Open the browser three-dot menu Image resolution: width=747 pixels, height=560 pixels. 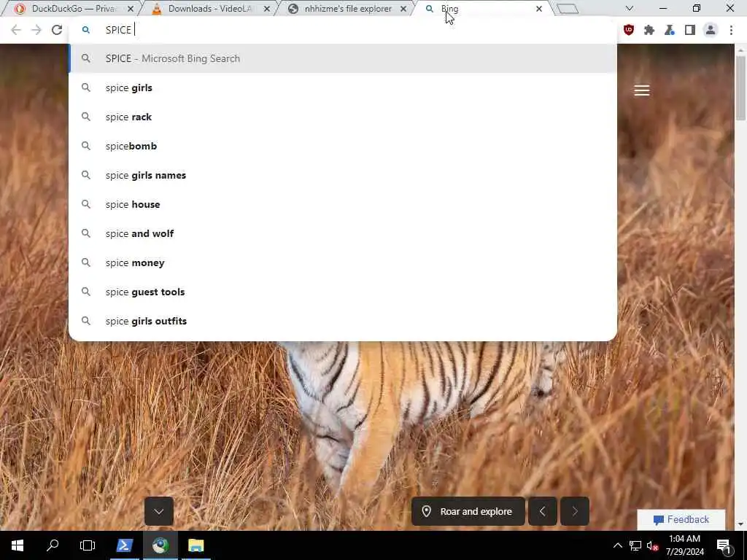tap(731, 30)
